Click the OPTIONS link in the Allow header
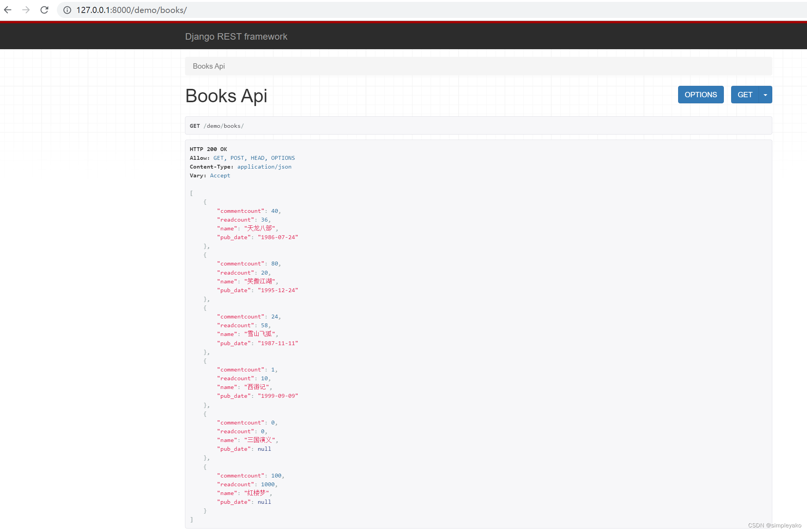 (283, 158)
